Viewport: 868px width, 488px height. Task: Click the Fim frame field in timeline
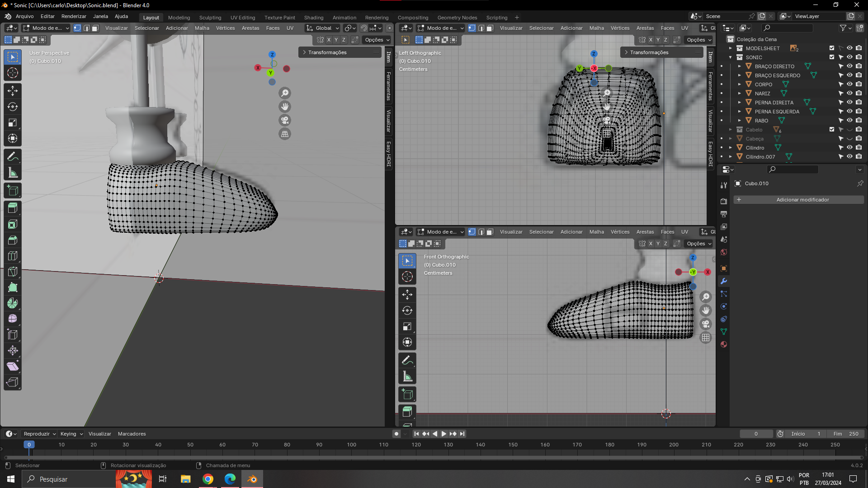point(846,434)
